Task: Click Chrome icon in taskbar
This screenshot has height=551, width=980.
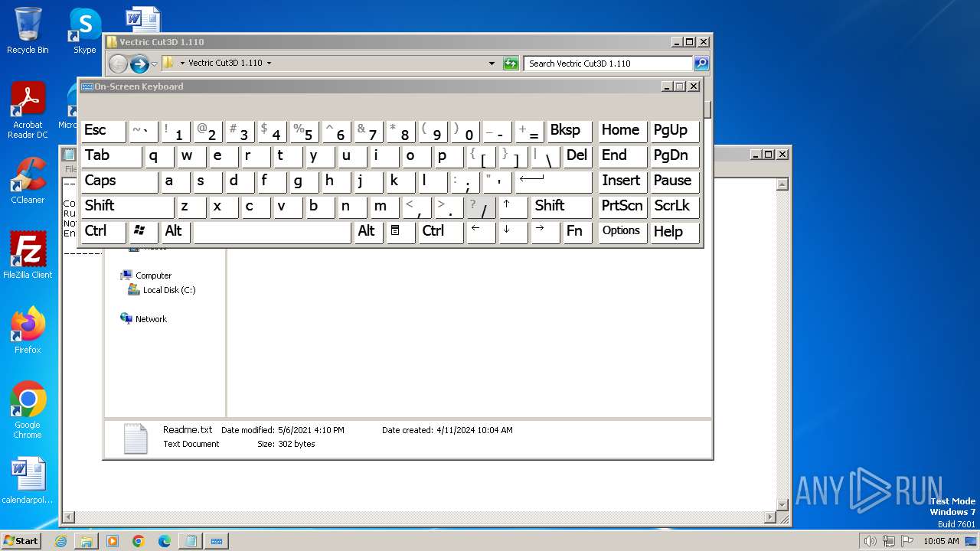Action: click(x=139, y=541)
